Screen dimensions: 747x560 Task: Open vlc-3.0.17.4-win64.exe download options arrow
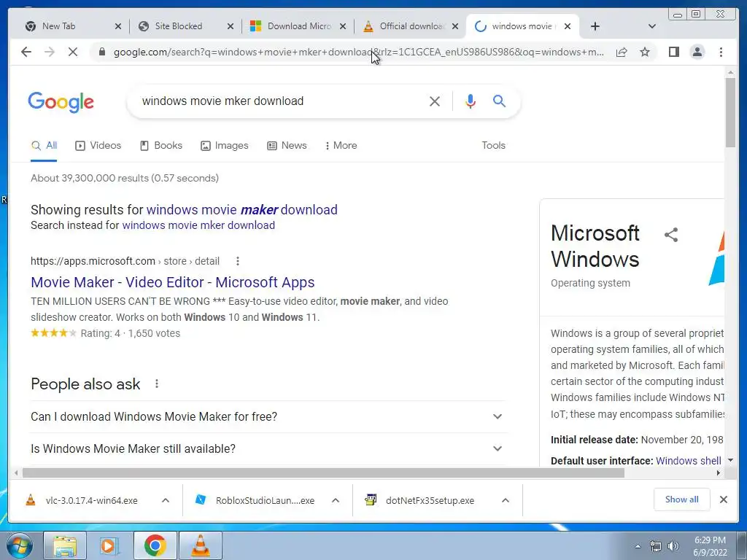coord(166,500)
